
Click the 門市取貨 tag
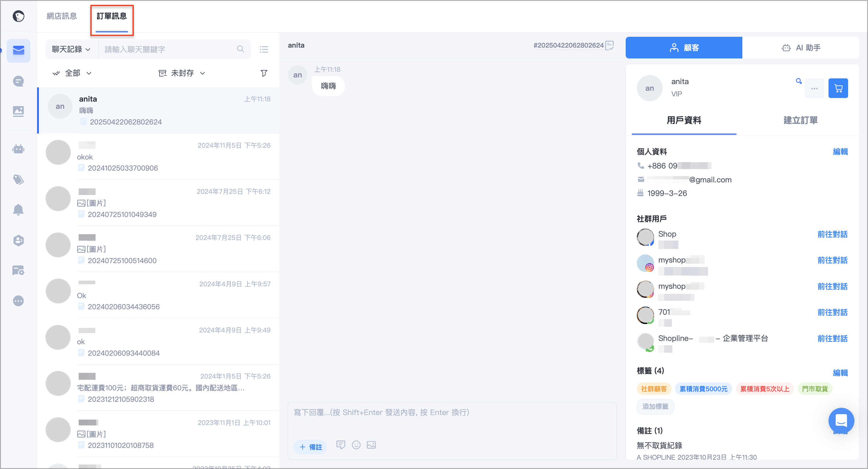click(815, 389)
